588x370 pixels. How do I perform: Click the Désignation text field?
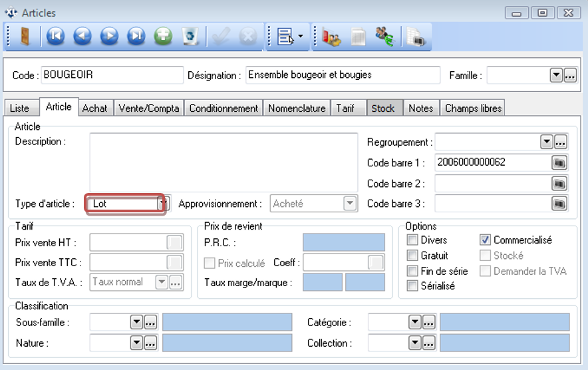(x=343, y=75)
